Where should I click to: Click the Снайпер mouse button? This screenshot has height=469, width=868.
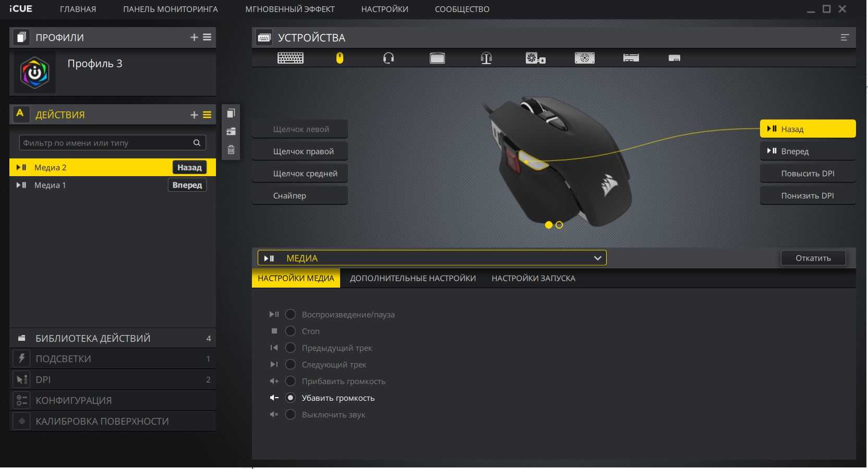point(299,195)
